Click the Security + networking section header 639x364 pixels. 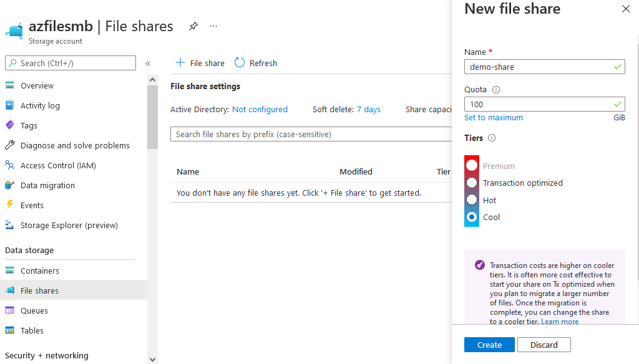[46, 355]
